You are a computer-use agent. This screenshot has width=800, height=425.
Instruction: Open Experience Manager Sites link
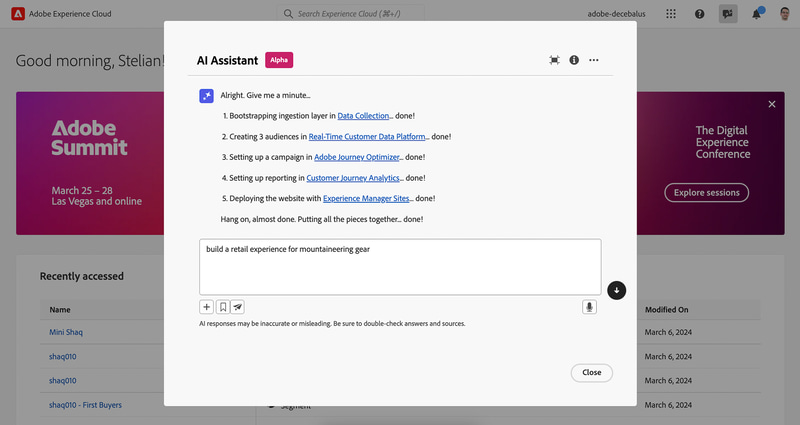pos(366,198)
